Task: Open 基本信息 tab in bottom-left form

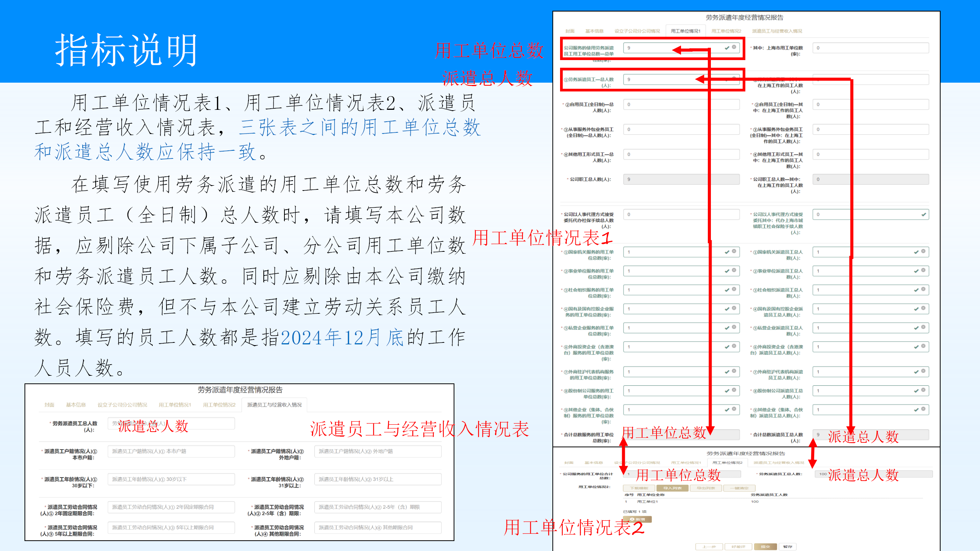Action: pyautogui.click(x=76, y=405)
